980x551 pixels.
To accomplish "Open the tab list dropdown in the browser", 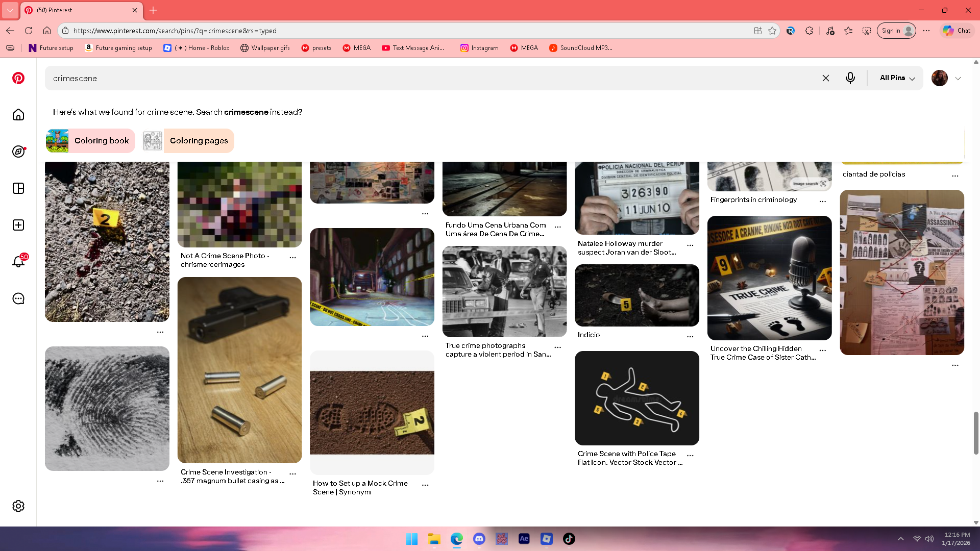I will (x=10, y=10).
